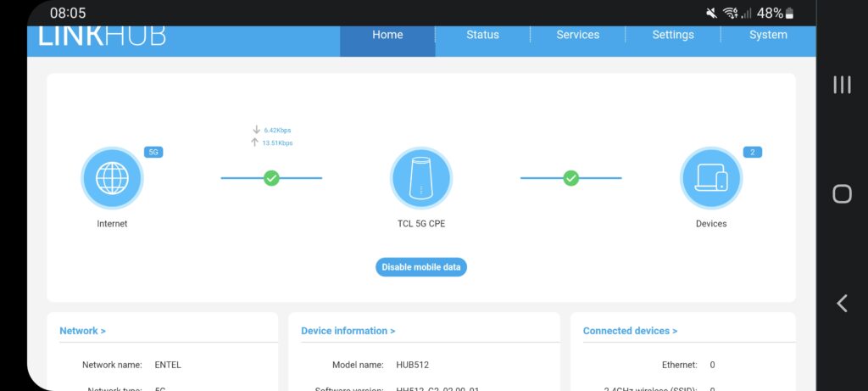The width and height of the screenshot is (868, 391).
Task: Click the Internet globe icon
Action: click(x=112, y=178)
